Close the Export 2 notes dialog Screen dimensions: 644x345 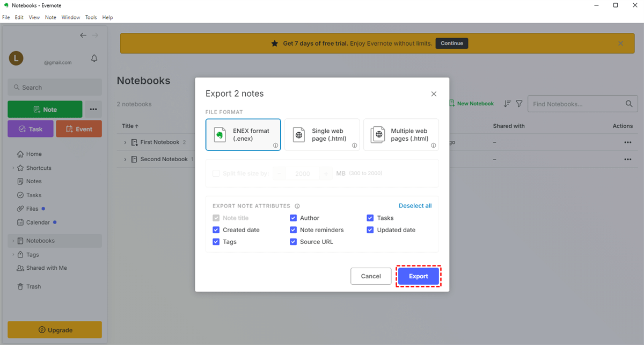click(434, 94)
